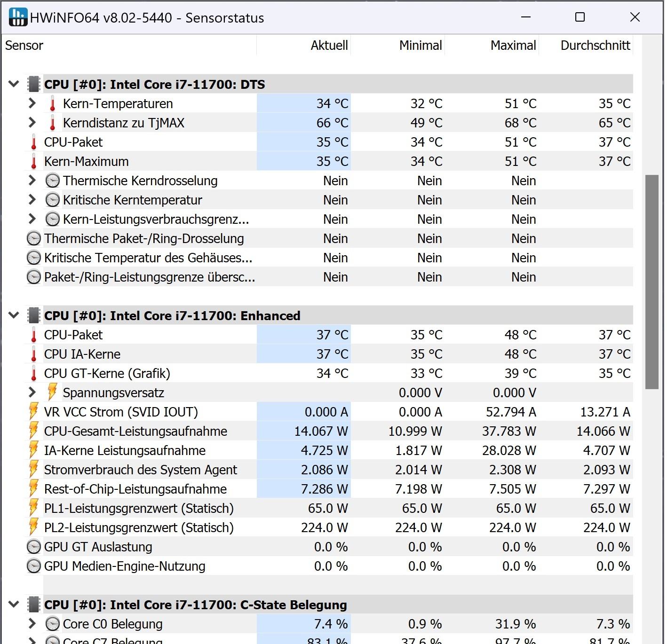Image resolution: width=667 pixels, height=644 pixels.
Task: Select the GPU GT Auslastung label
Action: click(98, 547)
